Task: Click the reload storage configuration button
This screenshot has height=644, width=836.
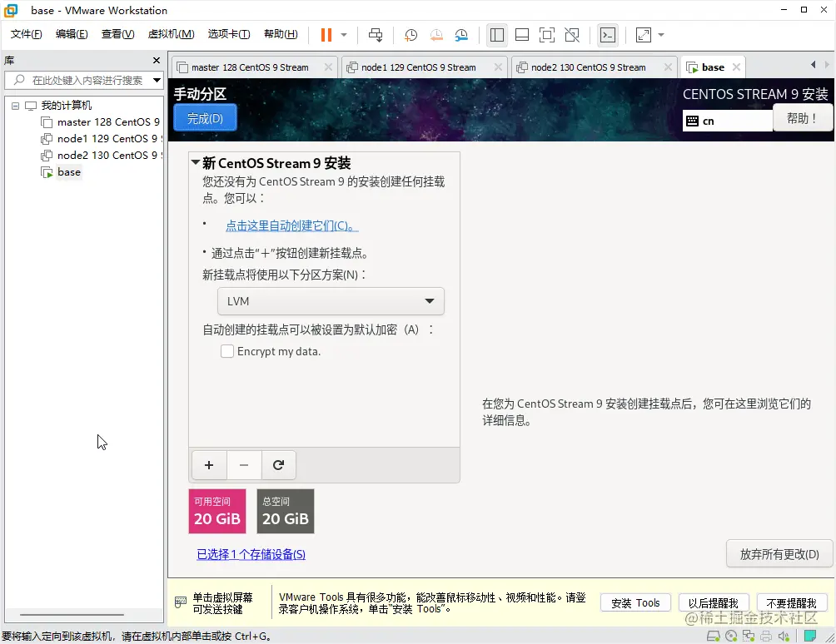Action: point(278,465)
